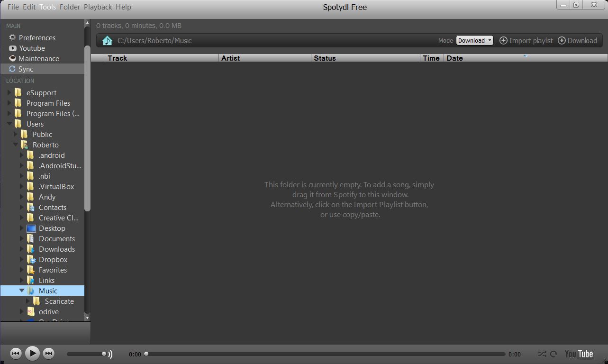The width and height of the screenshot is (608, 364).
Task: Collapse the Users folder
Action: pyautogui.click(x=9, y=124)
